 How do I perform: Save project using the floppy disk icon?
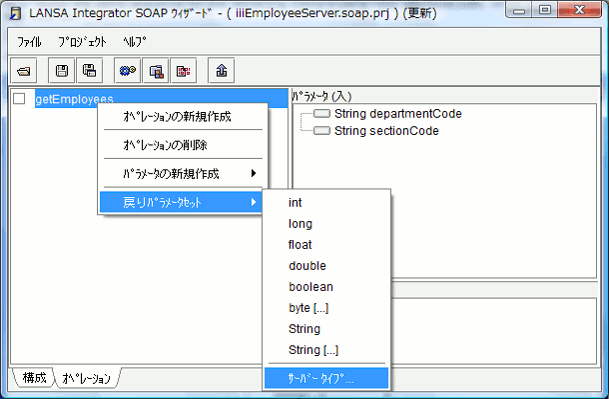[x=62, y=71]
